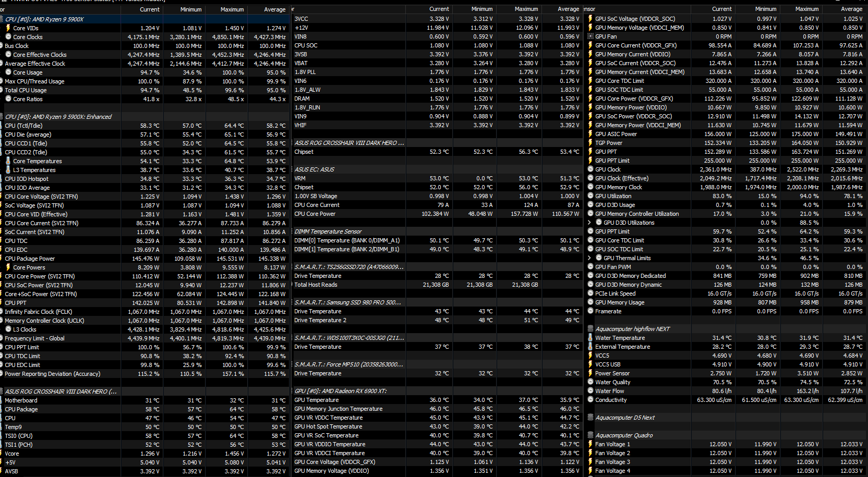This screenshot has width=868, height=477.
Task: Select the GPU Hot Spot Temperature row
Action: 437,426
